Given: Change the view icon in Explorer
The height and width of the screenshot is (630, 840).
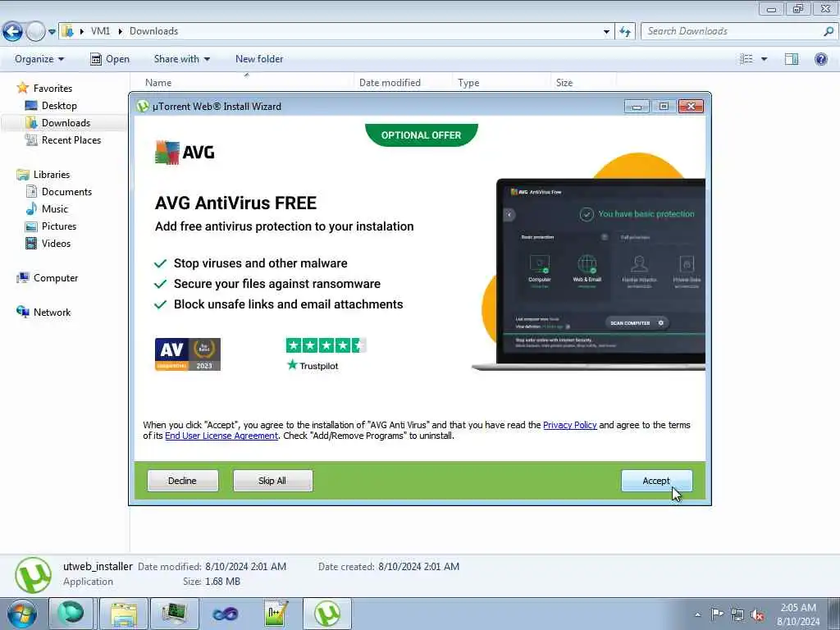Looking at the screenshot, I should tap(746, 59).
